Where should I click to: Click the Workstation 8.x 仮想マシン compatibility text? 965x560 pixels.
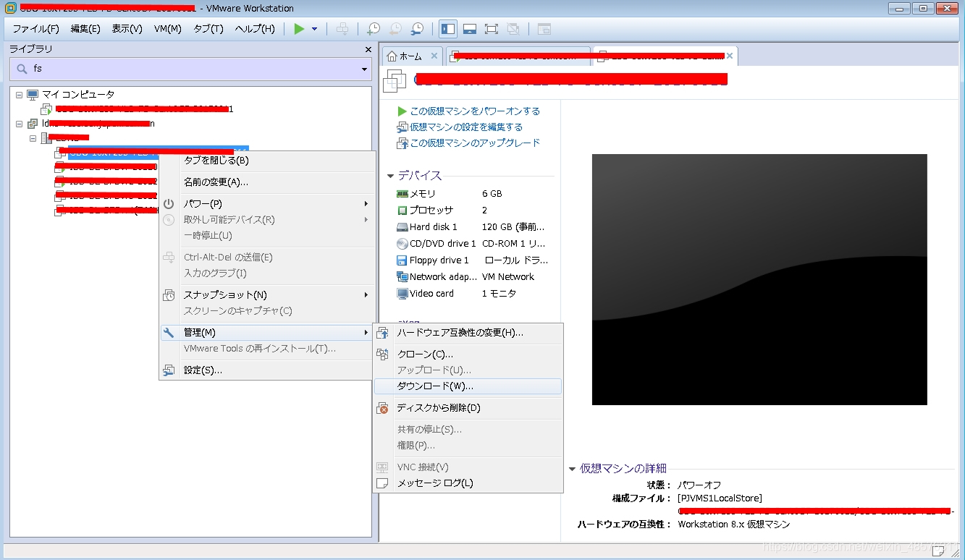tap(734, 525)
